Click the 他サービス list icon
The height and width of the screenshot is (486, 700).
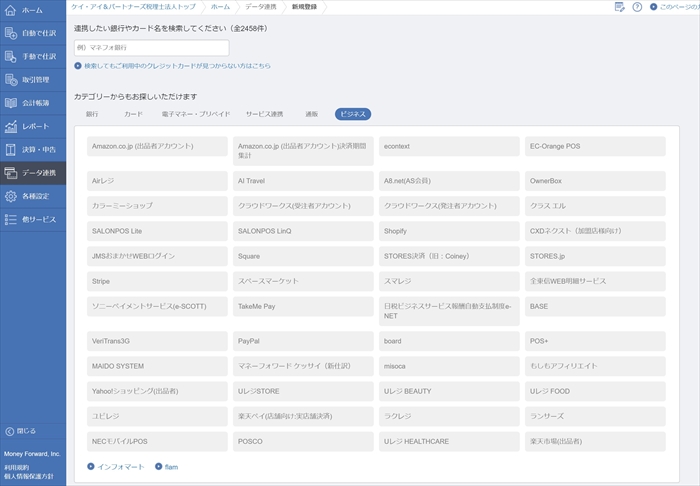pos(11,219)
